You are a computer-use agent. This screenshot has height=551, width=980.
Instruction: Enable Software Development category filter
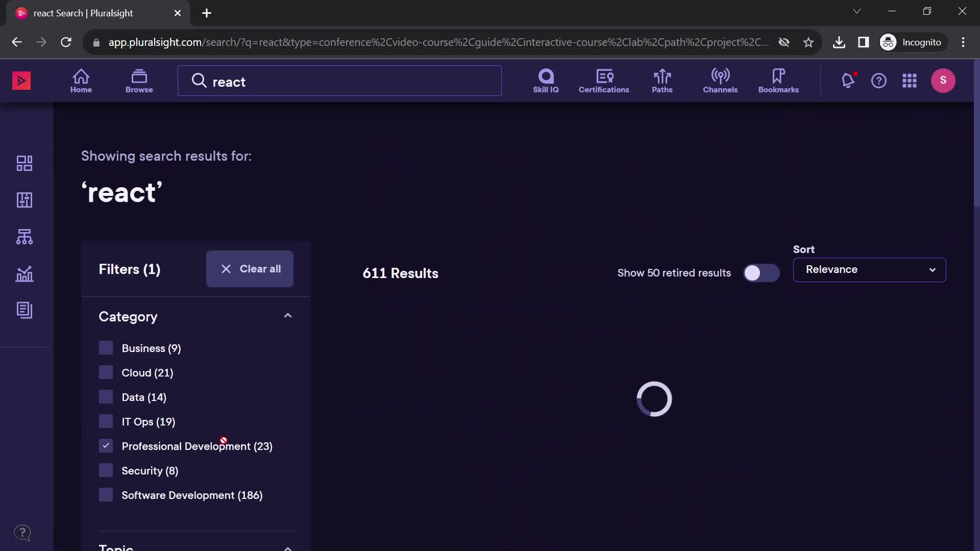(x=106, y=494)
